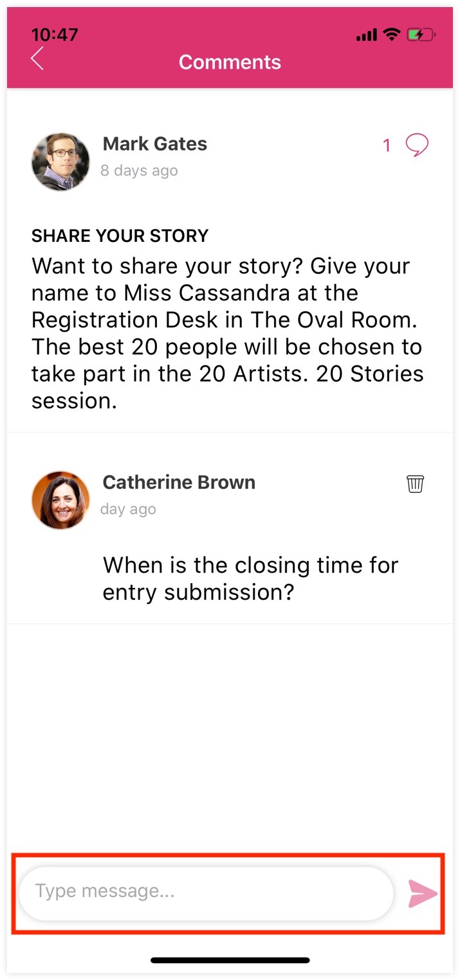Image resolution: width=460 pixels, height=980 pixels.
Task: Tap the SHARE YOUR STORY heading
Action: pos(120,236)
